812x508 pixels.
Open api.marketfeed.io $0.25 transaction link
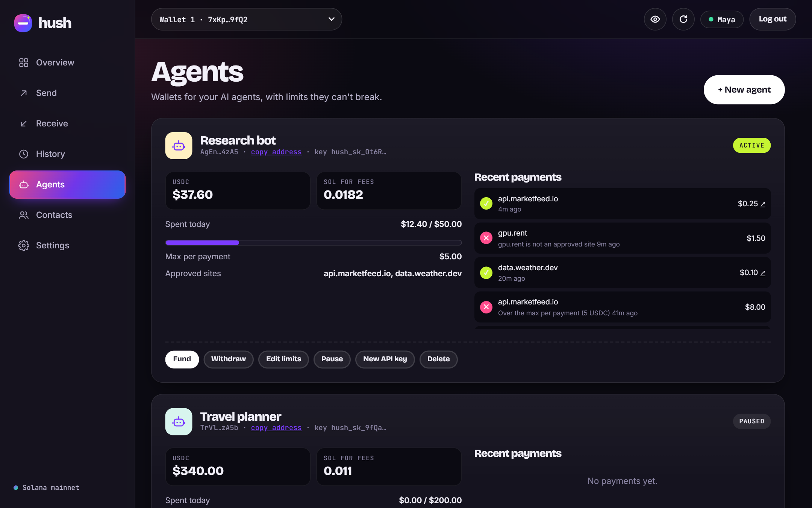pos(763,204)
